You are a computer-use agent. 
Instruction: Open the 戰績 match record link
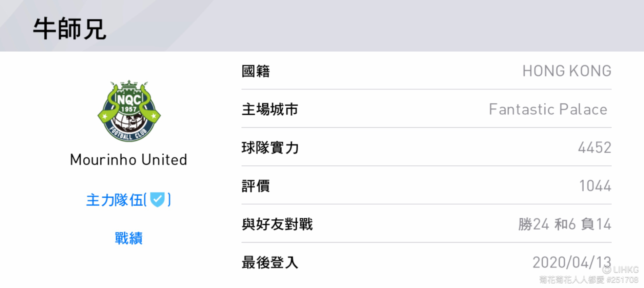point(129,238)
